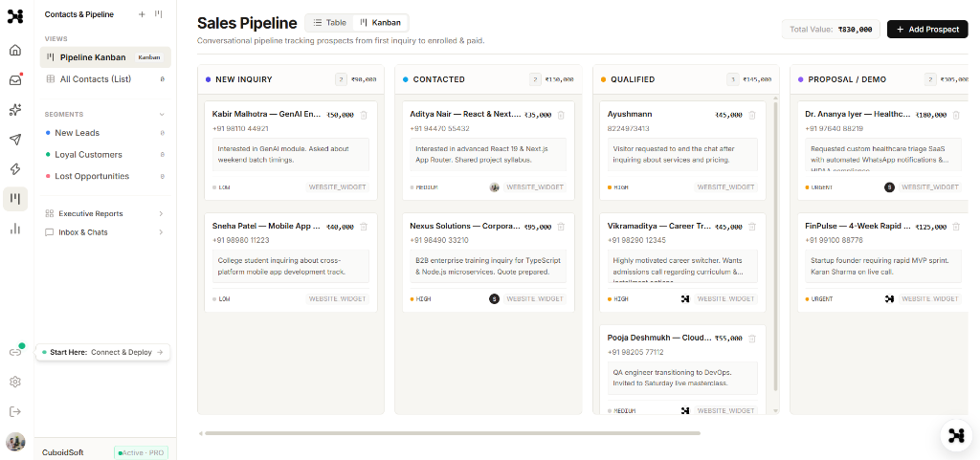Select All Contacts (List) view
980x460 pixels.
tap(105, 79)
